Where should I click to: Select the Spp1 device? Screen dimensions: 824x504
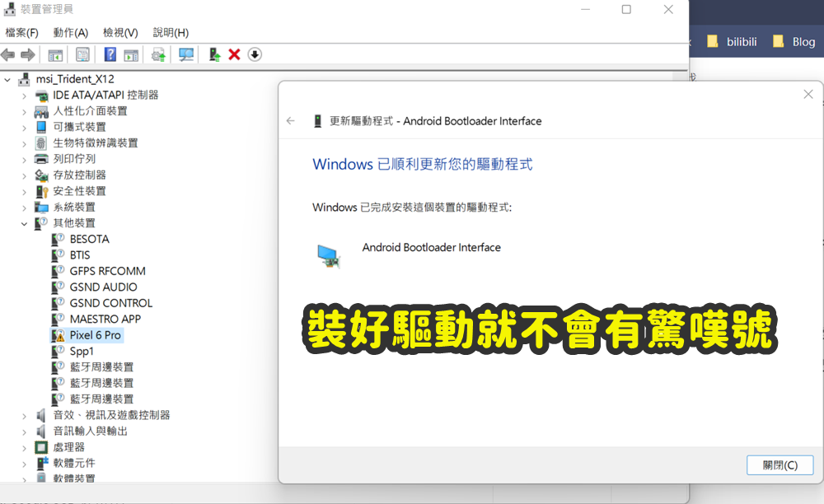click(x=82, y=351)
